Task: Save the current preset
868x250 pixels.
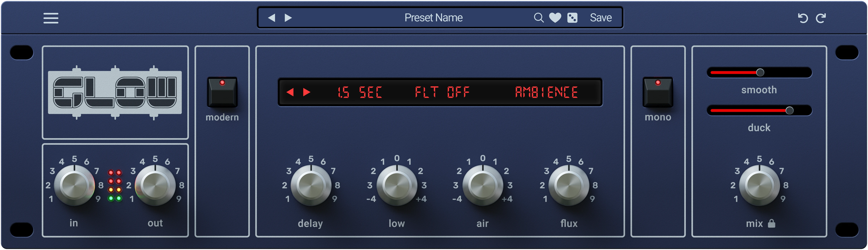Action: click(x=601, y=18)
